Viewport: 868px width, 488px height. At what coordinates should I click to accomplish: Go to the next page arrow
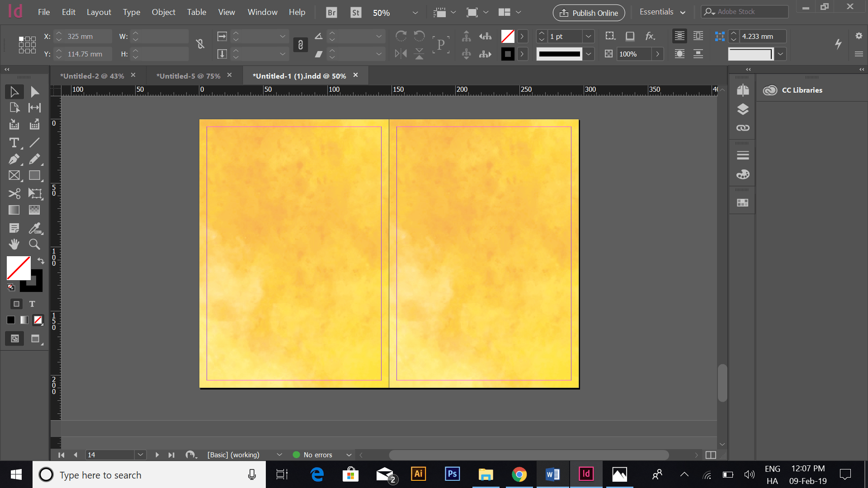[157, 455]
